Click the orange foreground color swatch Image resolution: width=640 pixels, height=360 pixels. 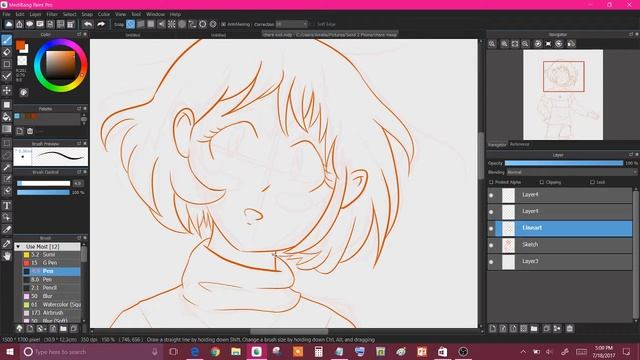(x=20, y=45)
